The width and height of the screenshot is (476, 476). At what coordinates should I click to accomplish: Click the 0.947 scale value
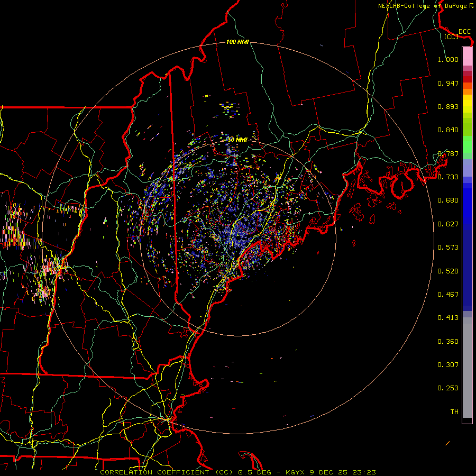pyautogui.click(x=448, y=83)
